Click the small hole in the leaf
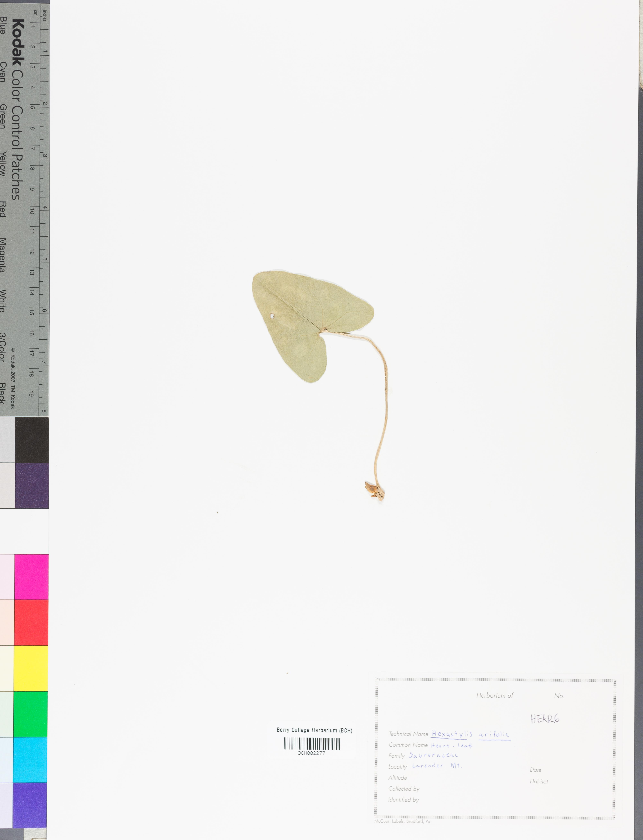Viewport: 643px width, 840px height. (272, 316)
